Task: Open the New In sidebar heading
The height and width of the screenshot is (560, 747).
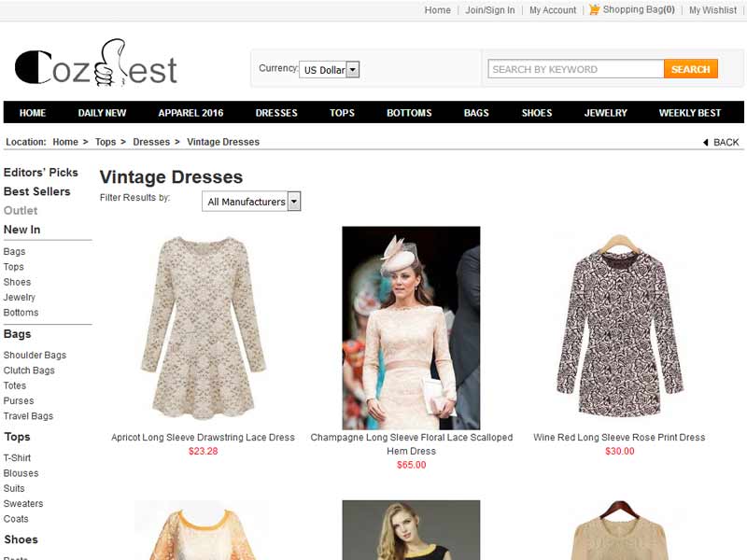Action: [x=21, y=230]
